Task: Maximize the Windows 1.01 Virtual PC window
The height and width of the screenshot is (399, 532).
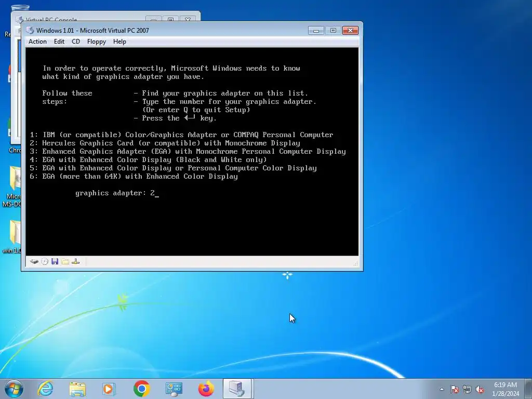Action: click(x=333, y=31)
